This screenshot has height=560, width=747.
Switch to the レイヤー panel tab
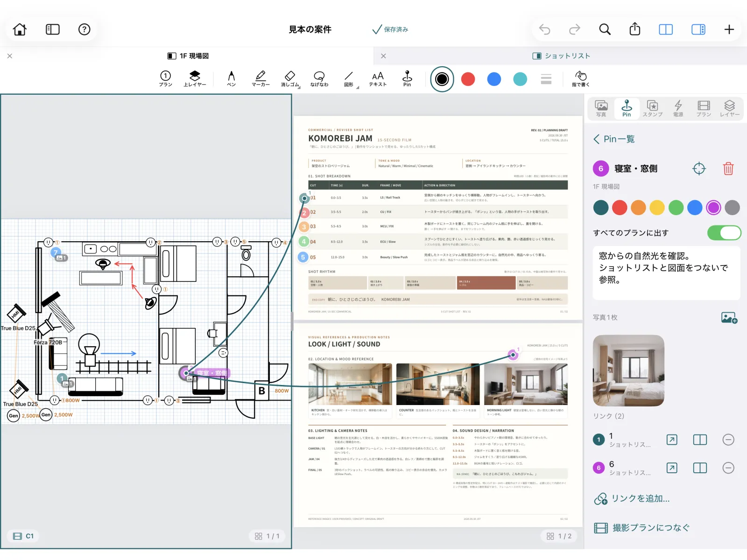(729, 108)
